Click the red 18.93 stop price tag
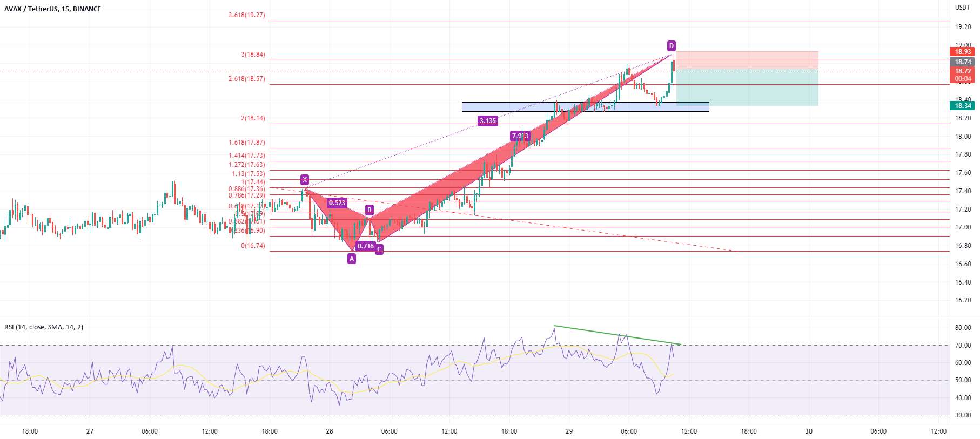The width and height of the screenshot is (980, 439). click(x=963, y=52)
